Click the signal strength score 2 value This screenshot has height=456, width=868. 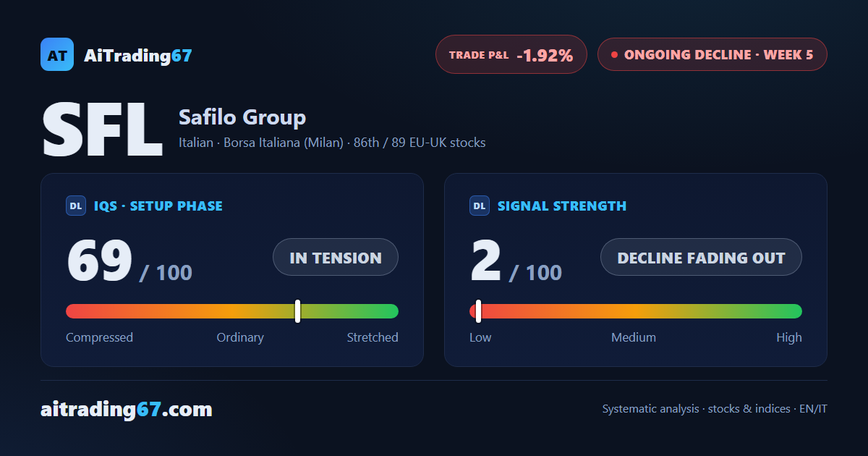(486, 261)
